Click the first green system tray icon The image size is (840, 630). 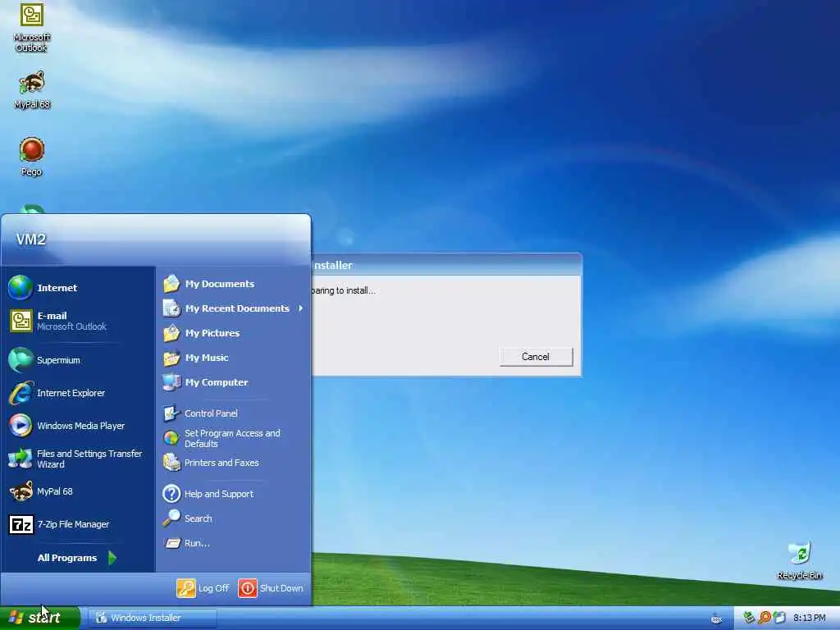tap(749, 618)
